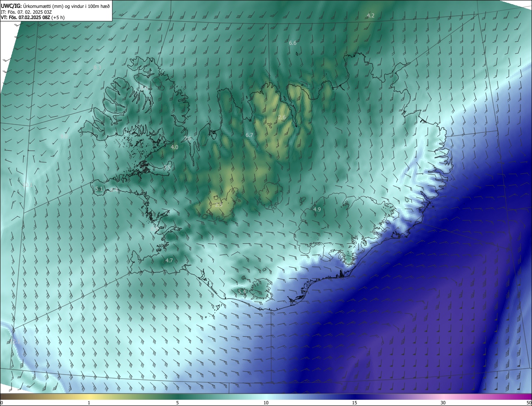Click the 5.1 value label on the map

point(99,189)
